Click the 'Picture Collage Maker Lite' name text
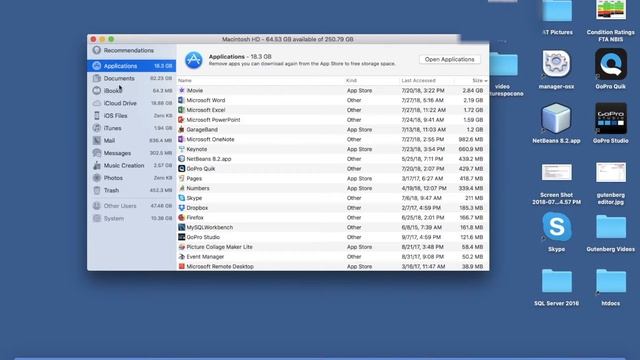This screenshot has width=640, height=360. point(220,247)
